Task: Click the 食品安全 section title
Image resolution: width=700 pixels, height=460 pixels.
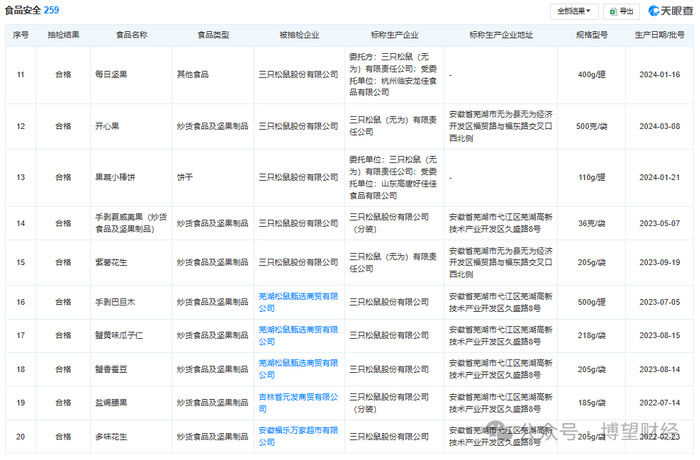Action: tap(23, 10)
